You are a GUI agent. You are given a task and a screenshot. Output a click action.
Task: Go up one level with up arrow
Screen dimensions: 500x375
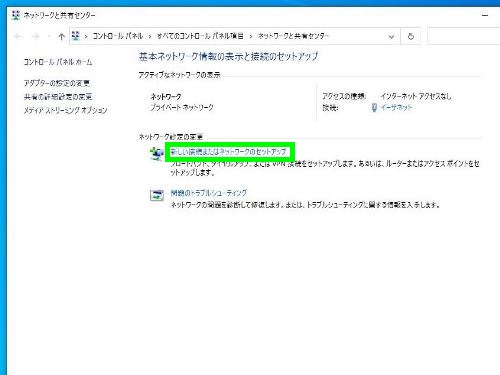[61, 36]
